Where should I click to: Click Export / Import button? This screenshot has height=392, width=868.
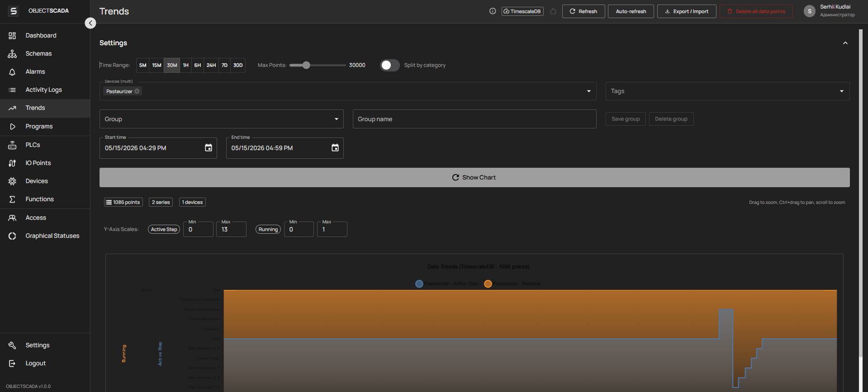pyautogui.click(x=687, y=11)
